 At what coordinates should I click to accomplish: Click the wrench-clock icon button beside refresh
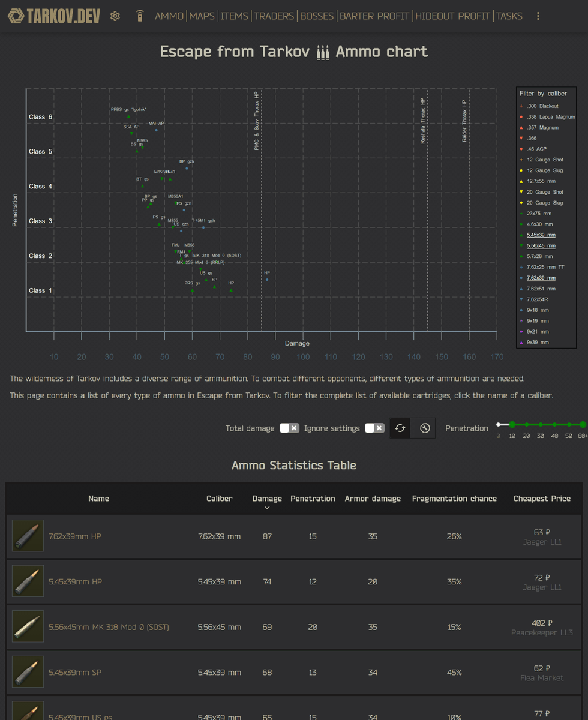point(425,428)
